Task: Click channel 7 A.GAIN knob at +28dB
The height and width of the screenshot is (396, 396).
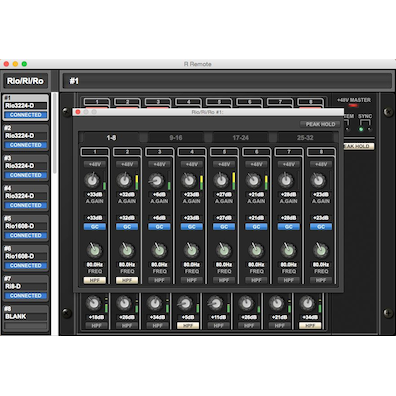Action: point(286,180)
